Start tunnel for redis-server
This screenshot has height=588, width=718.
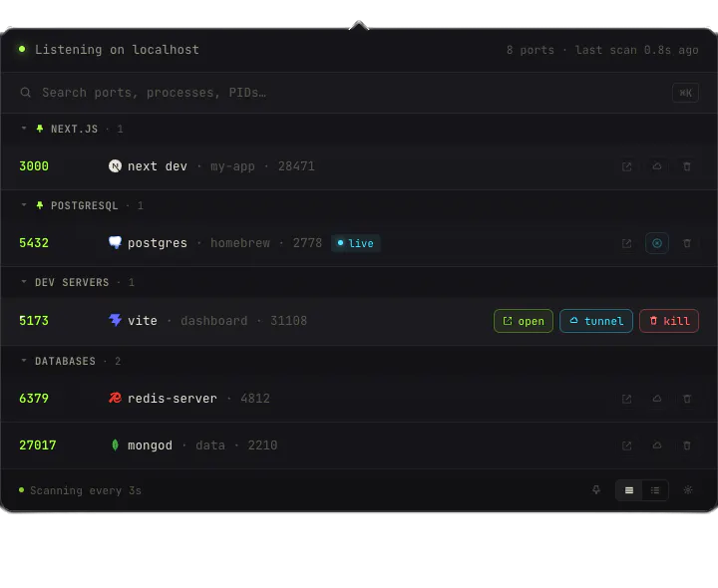pos(657,399)
